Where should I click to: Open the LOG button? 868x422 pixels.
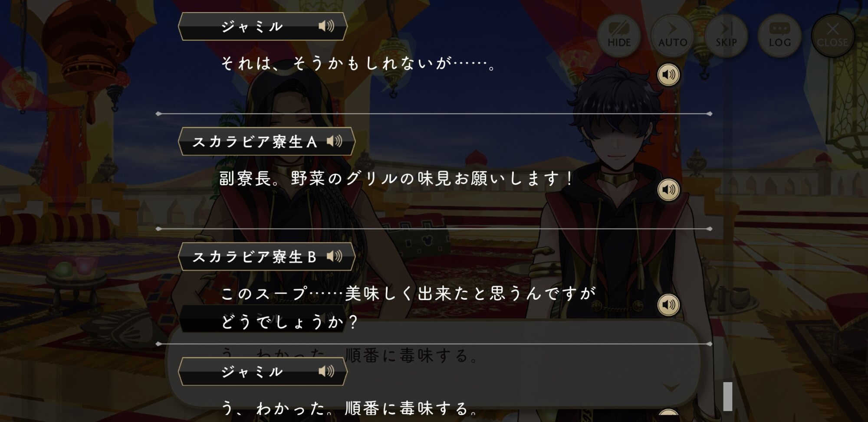click(x=779, y=35)
